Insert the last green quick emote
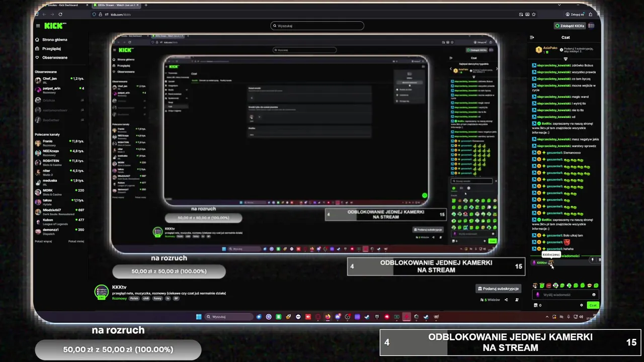The height and width of the screenshot is (362, 644). 596,286
